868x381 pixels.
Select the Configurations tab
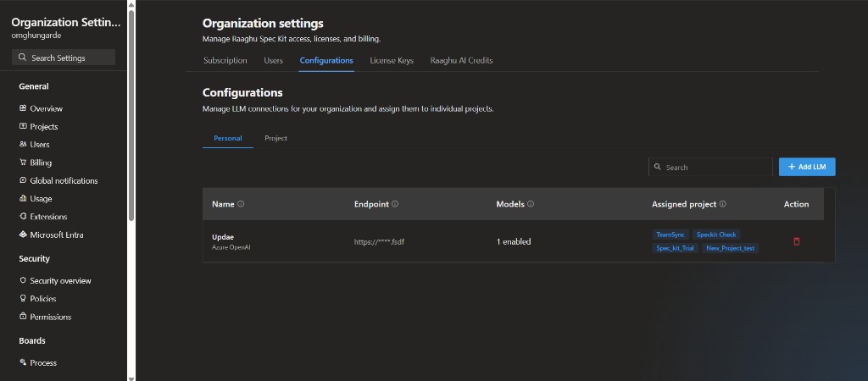(x=326, y=60)
